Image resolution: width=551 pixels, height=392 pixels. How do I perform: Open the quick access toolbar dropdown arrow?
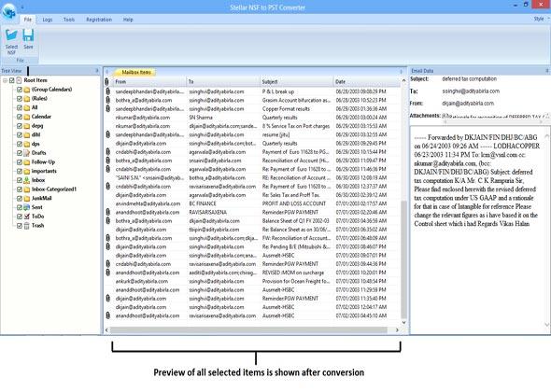click(x=22, y=7)
